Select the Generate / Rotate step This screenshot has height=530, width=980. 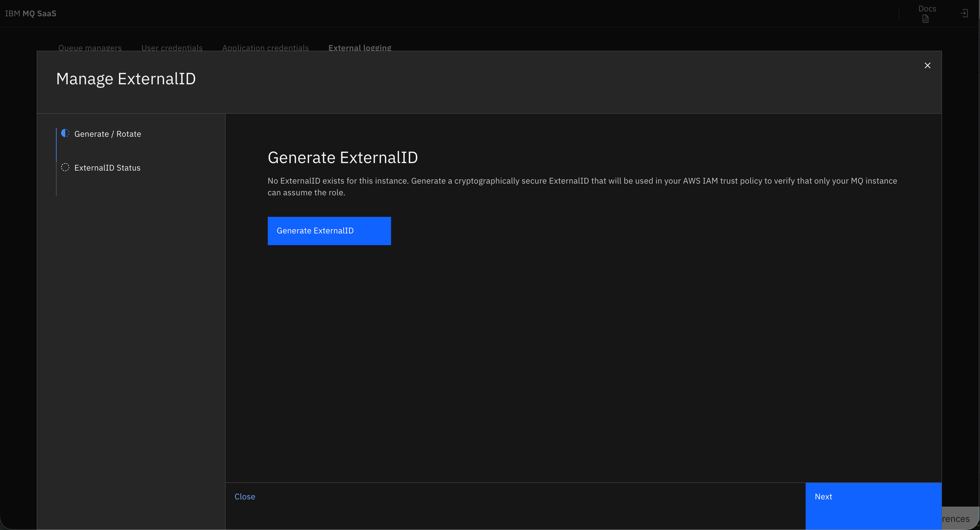point(108,134)
